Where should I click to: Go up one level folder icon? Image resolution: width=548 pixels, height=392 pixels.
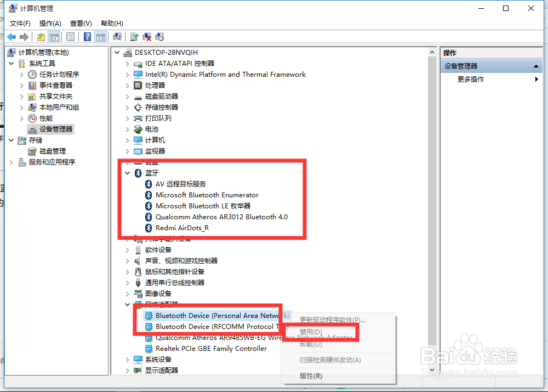41,37
